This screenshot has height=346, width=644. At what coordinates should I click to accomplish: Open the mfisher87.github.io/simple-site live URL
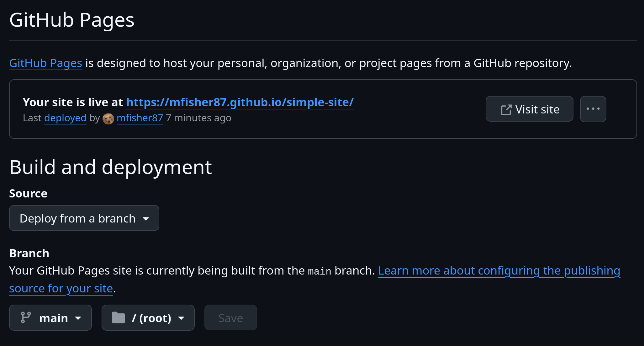[x=240, y=102]
